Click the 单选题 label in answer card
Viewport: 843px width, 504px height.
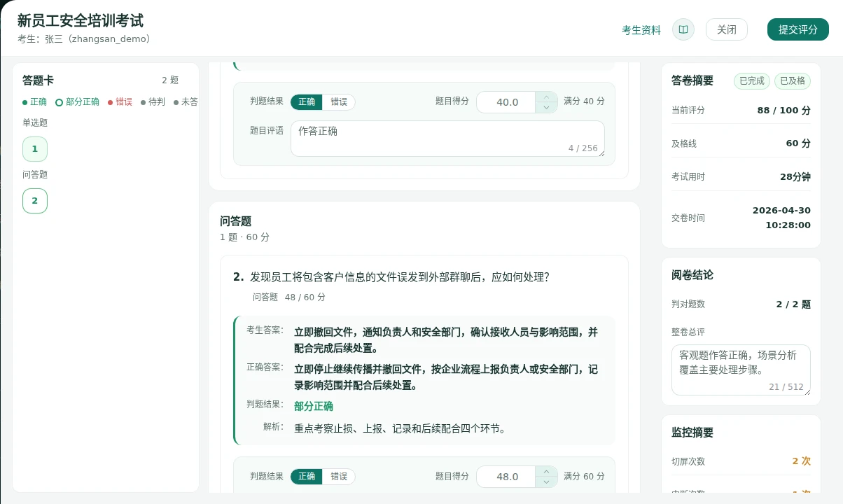(35, 123)
